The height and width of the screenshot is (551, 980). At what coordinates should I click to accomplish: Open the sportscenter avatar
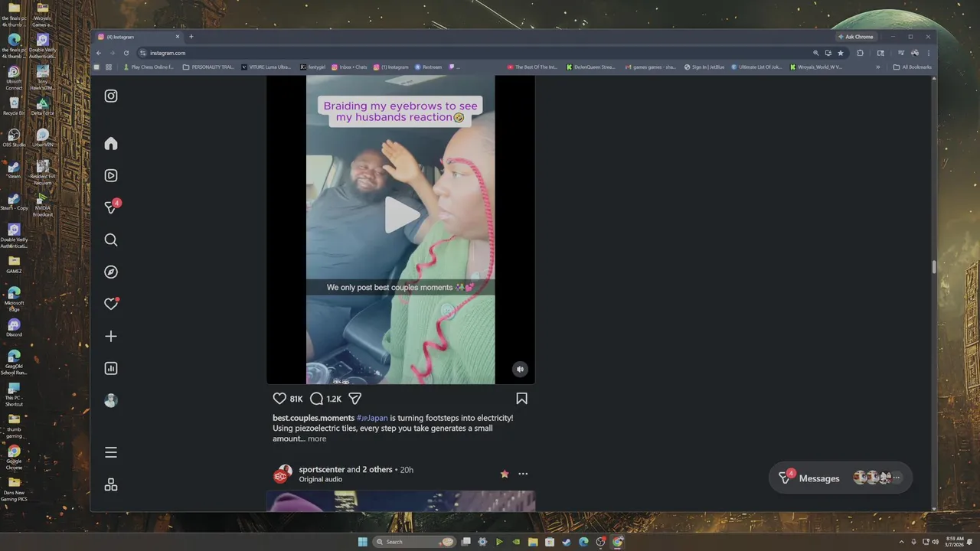pyautogui.click(x=283, y=474)
